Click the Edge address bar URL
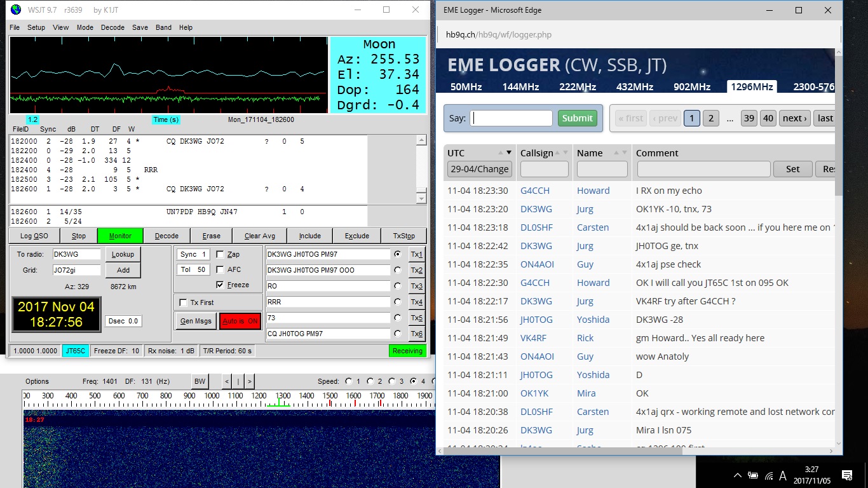Screen dimensions: 868x488 point(498,35)
